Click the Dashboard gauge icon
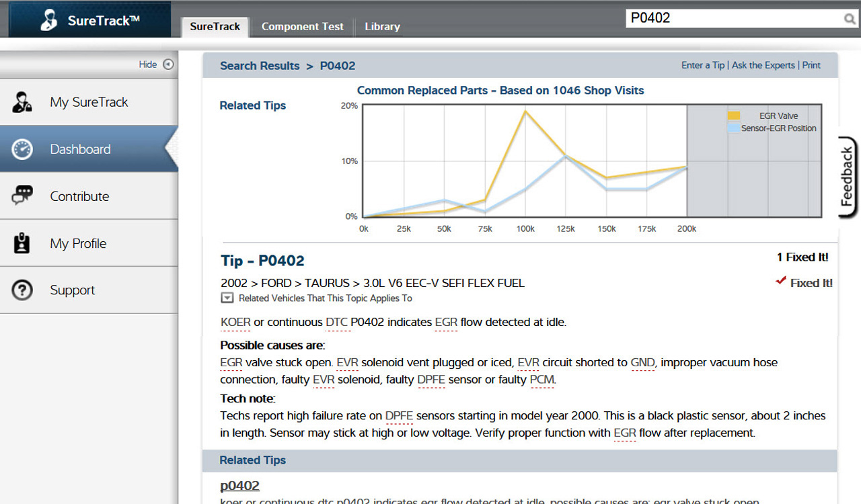 (x=22, y=149)
